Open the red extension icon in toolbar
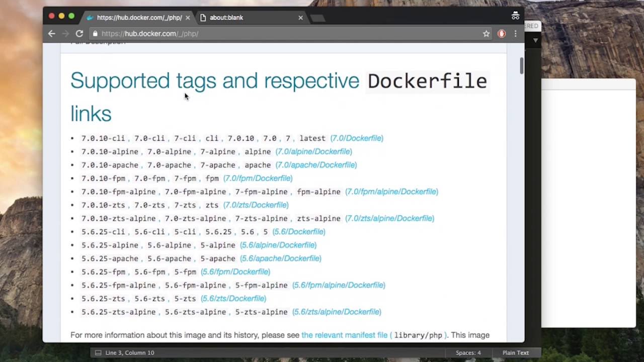Viewport: 644px width, 362px height. (501, 34)
